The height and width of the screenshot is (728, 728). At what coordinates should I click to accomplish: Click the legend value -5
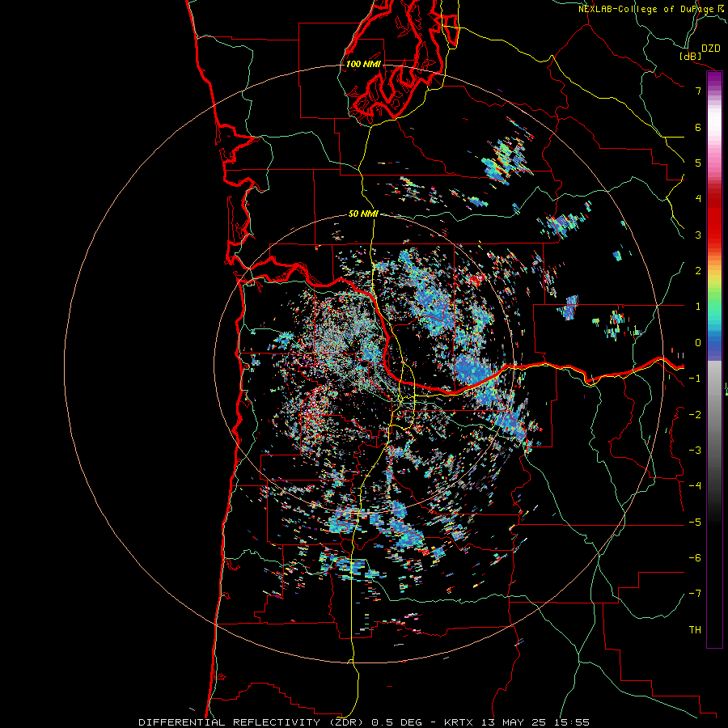695,523
